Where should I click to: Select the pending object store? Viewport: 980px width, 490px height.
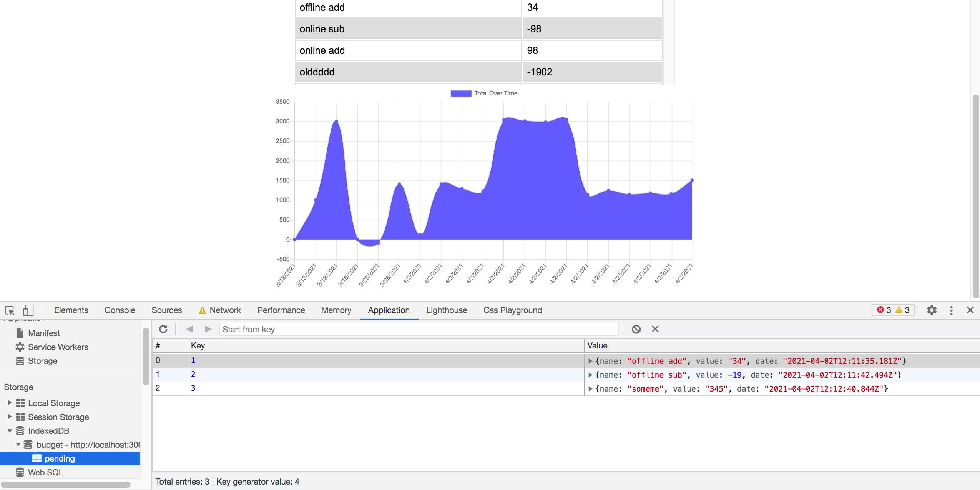[x=59, y=458]
